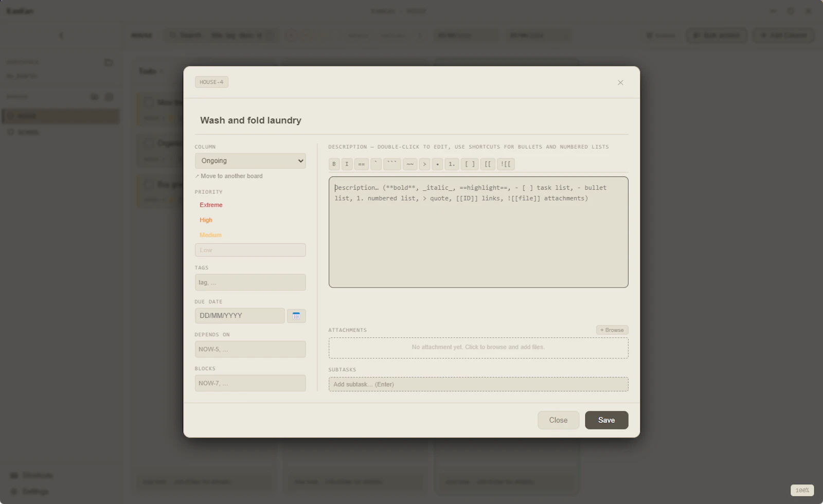Viewport: 823px width, 504px height.
Task: Insert a bullet list item
Action: [x=437, y=164]
